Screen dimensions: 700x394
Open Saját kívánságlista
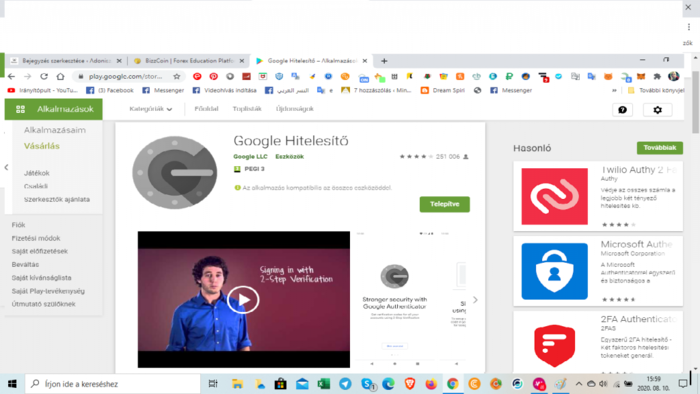point(42,278)
